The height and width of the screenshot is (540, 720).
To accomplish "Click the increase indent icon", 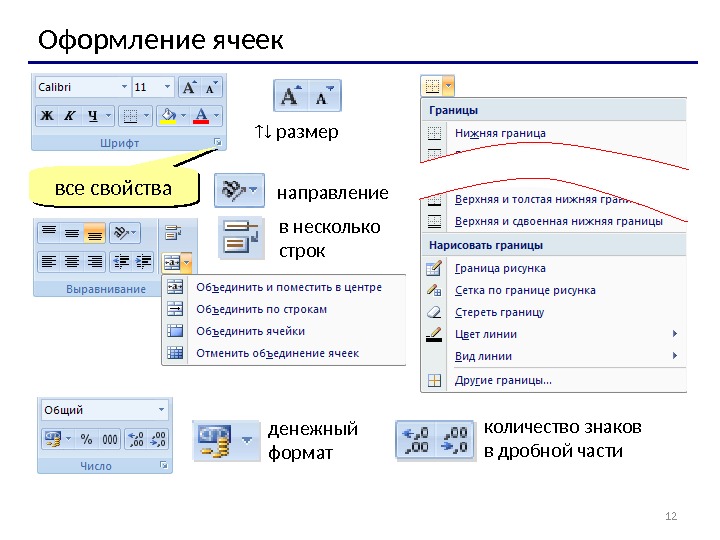I will point(143,262).
